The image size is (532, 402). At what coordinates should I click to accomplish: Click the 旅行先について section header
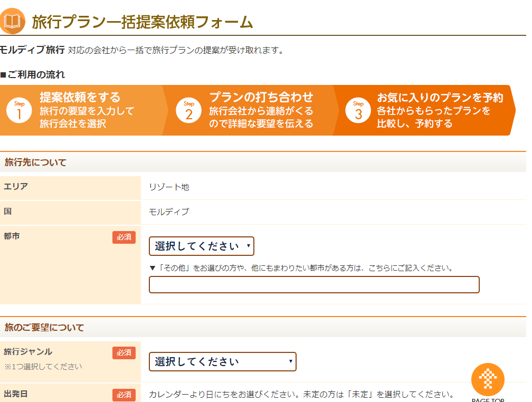(x=35, y=162)
